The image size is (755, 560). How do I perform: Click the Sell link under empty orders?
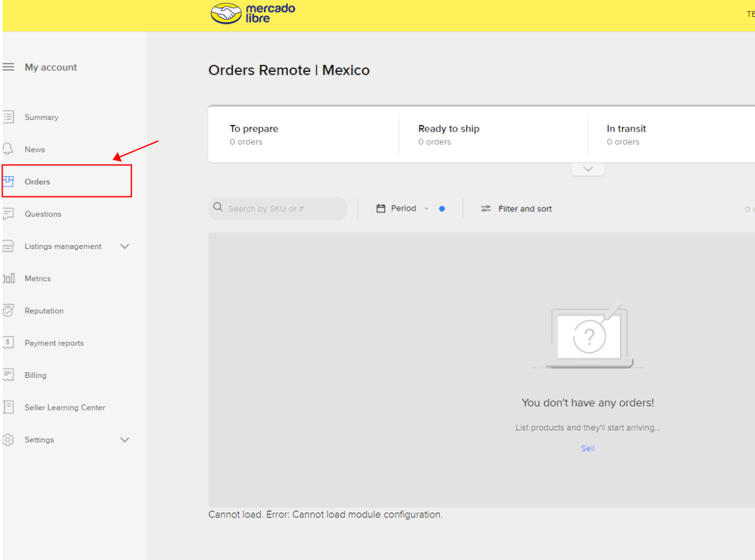pyautogui.click(x=588, y=449)
